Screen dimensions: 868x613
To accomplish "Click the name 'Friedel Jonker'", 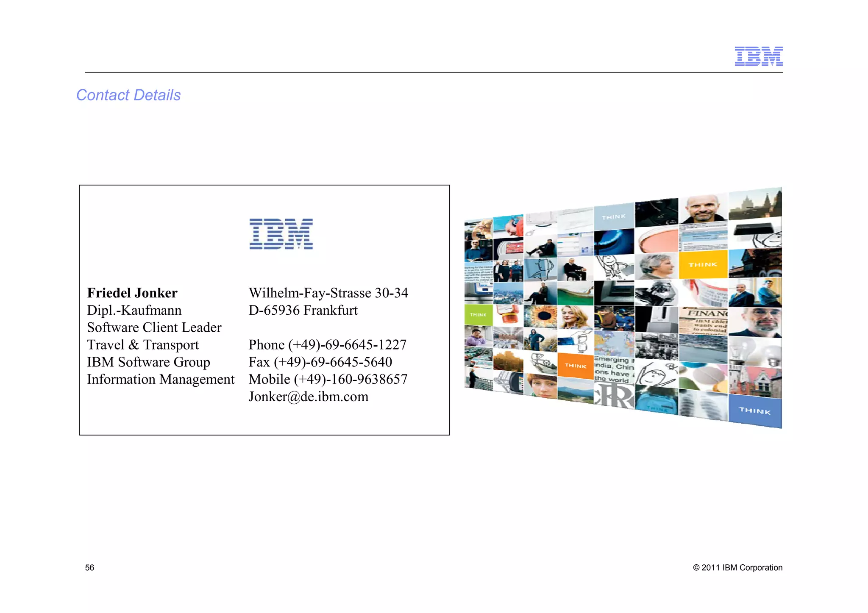I will pos(132,293).
